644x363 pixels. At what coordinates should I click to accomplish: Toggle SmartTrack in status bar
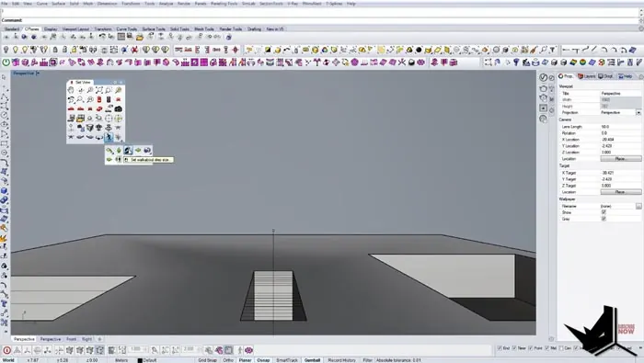(287, 360)
